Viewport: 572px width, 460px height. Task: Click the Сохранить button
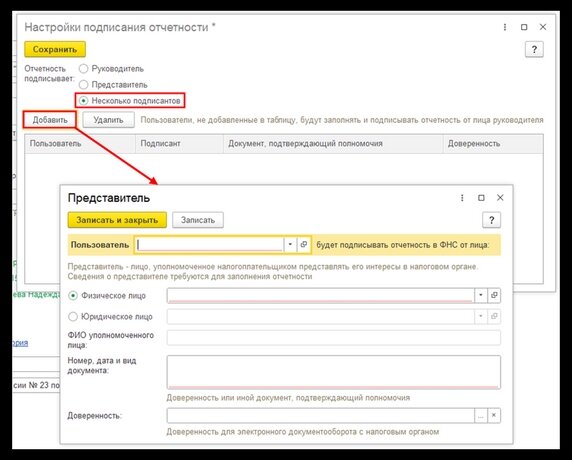tap(55, 49)
